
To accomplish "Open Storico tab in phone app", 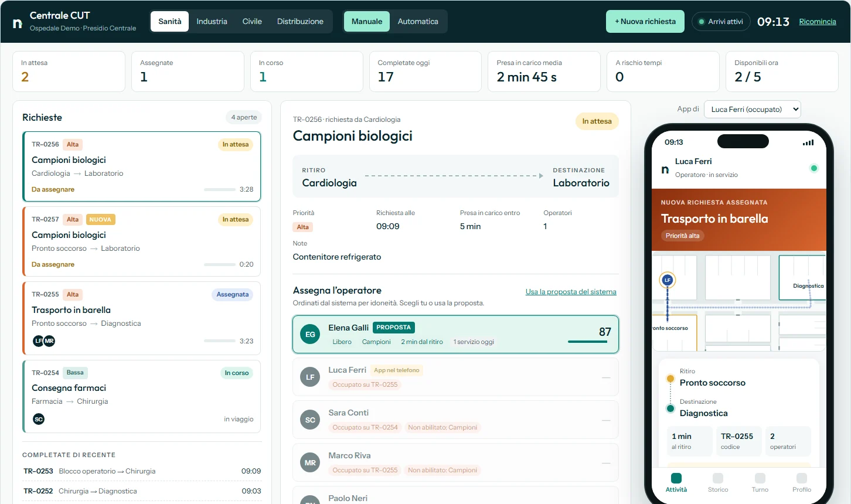I will 718,483.
